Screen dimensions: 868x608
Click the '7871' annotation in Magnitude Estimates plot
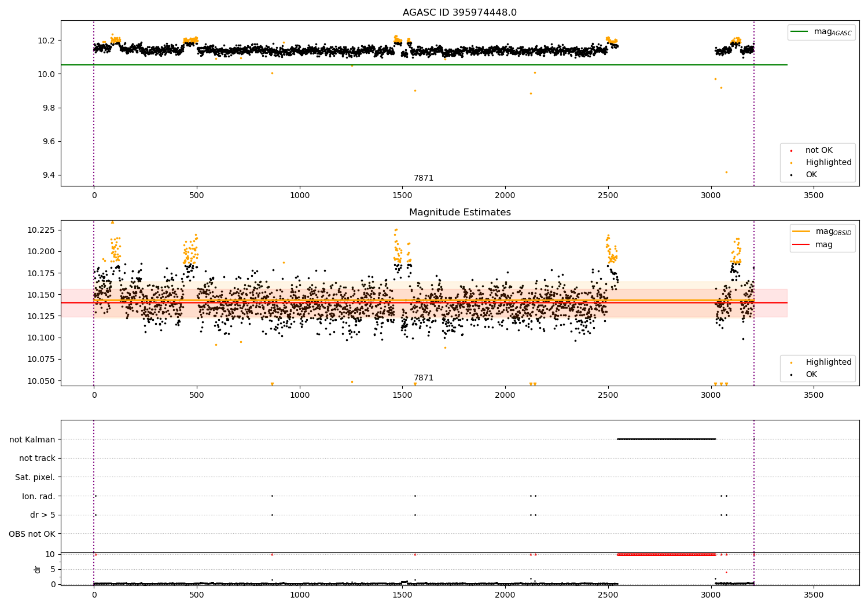click(x=424, y=378)
